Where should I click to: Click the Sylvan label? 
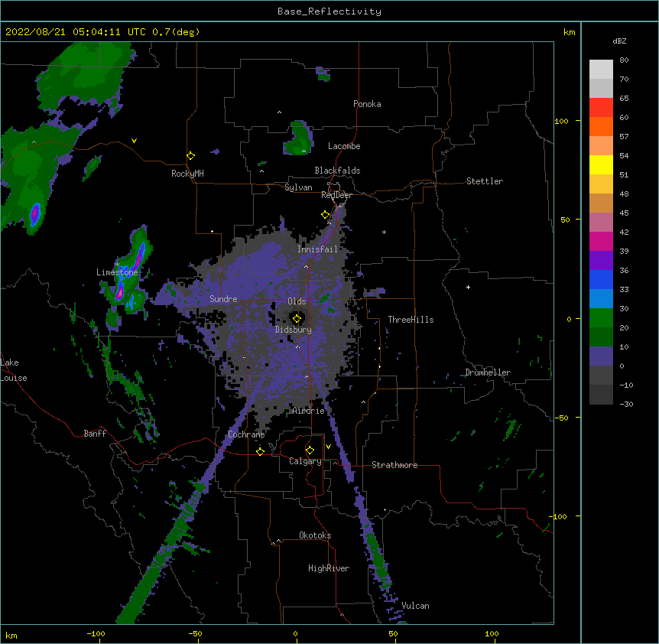tap(298, 187)
